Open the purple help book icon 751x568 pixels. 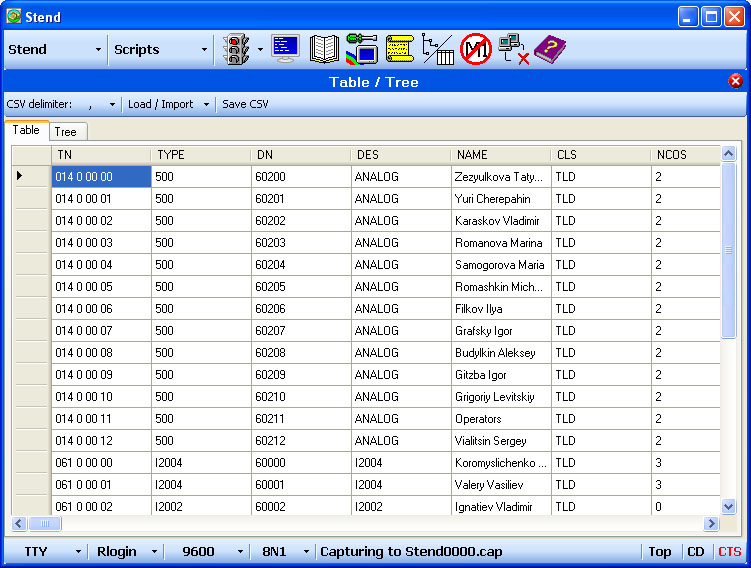pos(549,49)
